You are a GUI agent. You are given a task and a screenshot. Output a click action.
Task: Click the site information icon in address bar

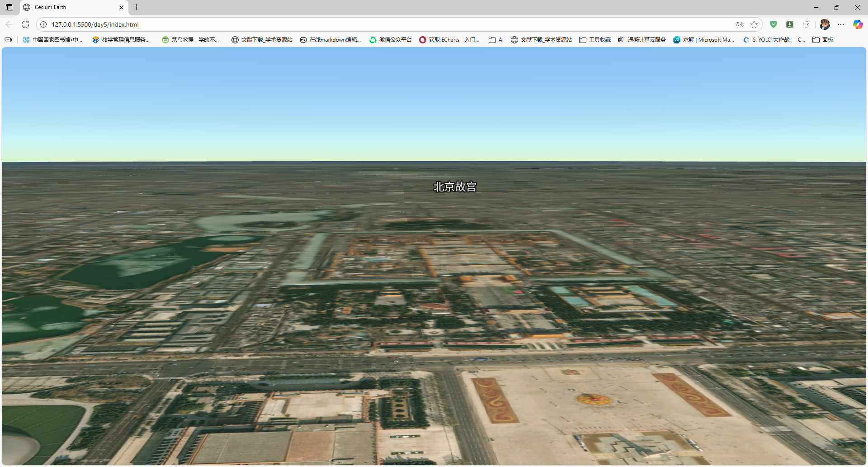coord(43,24)
